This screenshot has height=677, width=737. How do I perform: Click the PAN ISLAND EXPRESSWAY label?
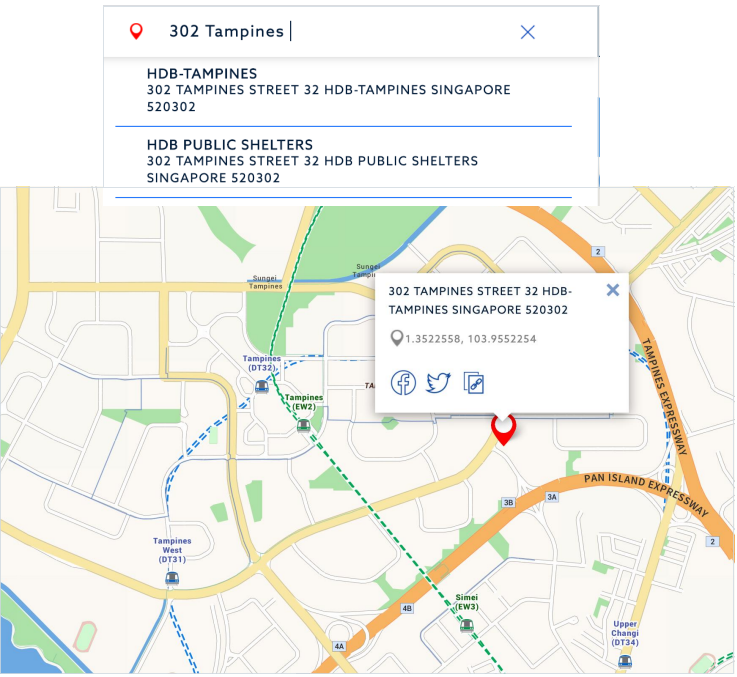tap(647, 494)
